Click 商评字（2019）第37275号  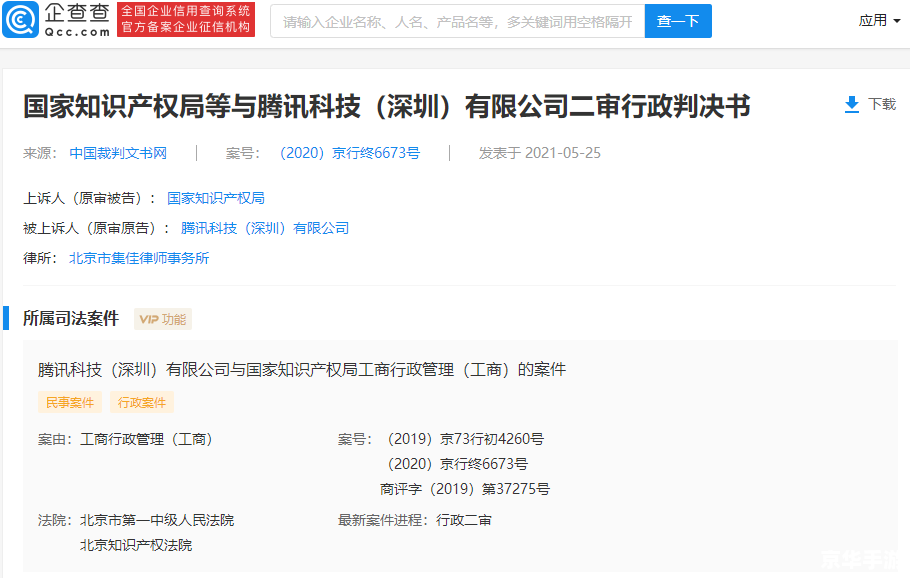[x=465, y=489]
